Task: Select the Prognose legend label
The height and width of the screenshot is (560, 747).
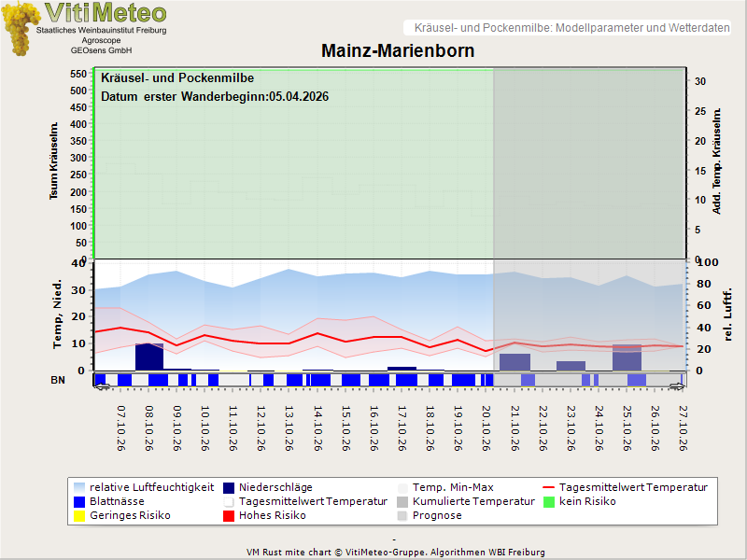Action: 437,516
